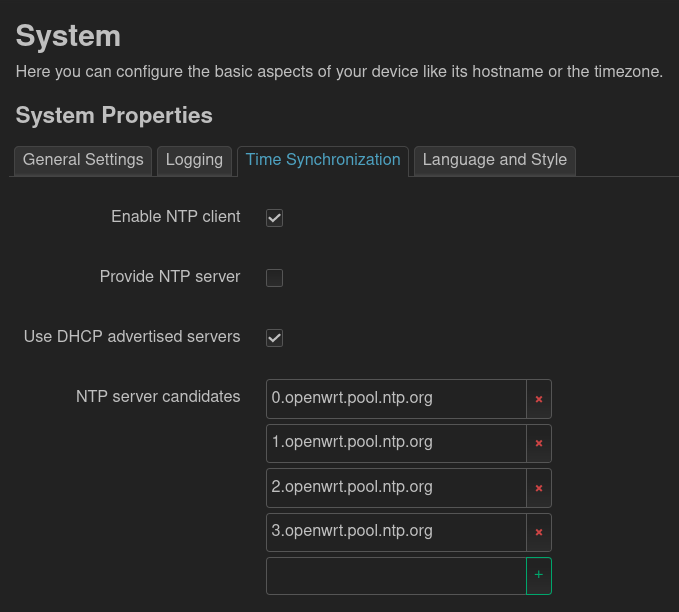Image resolution: width=679 pixels, height=612 pixels.
Task: Focus the 1.openwrt.pool.ntp.org text field
Action: [396, 442]
